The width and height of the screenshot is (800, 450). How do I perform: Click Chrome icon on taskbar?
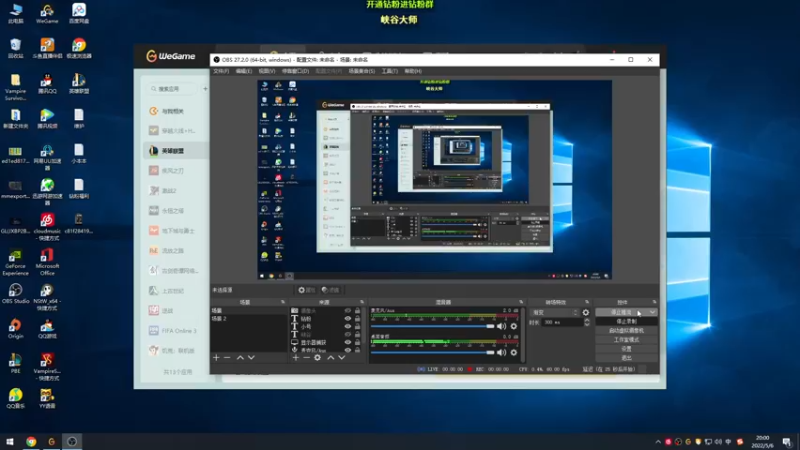point(31,442)
